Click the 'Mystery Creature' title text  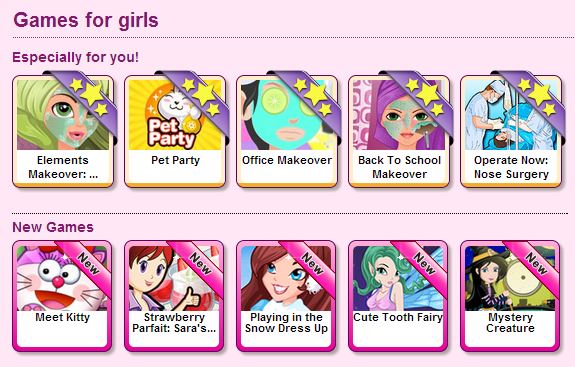click(510, 322)
